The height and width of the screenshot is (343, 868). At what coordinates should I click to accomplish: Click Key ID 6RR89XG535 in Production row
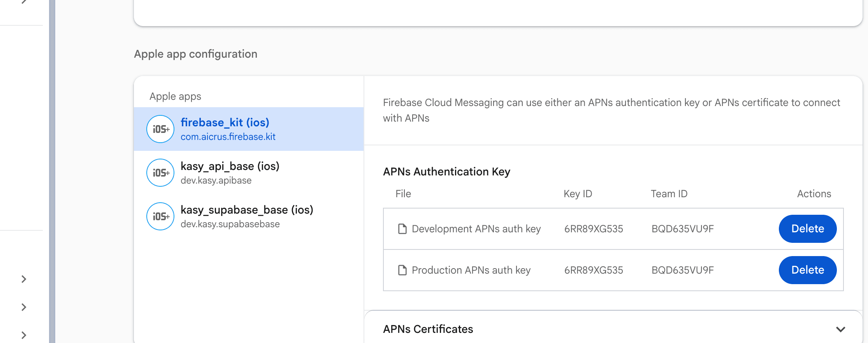tap(594, 270)
